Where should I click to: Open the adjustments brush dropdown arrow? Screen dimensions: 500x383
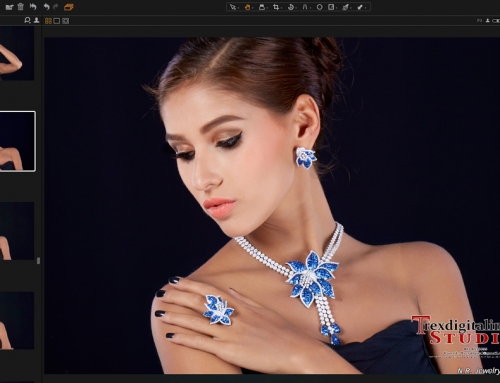365,8
